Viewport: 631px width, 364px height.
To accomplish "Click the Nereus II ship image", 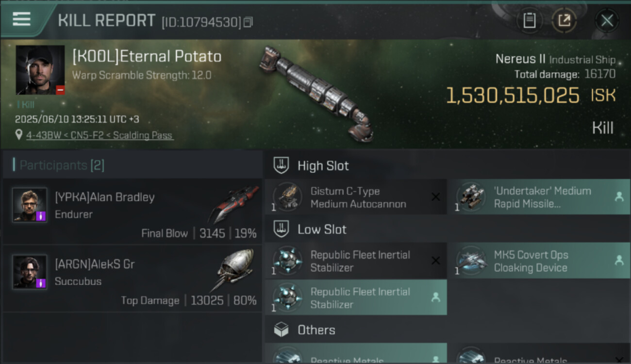I will point(316,92).
